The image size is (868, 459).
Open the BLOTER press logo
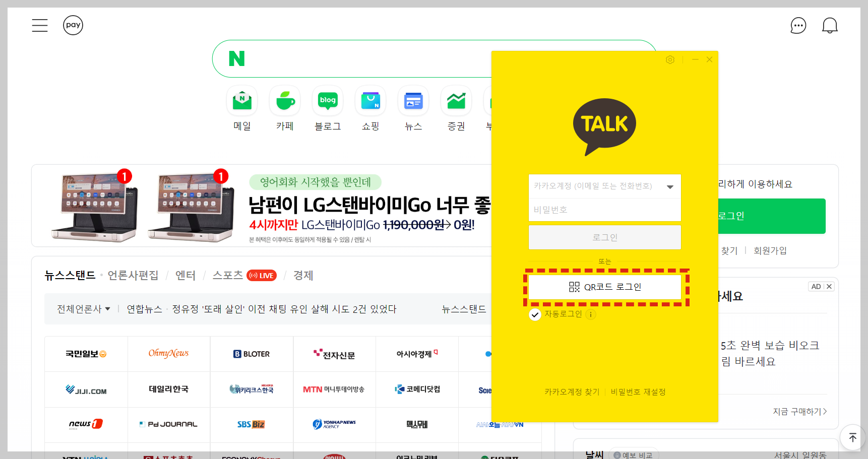coord(252,354)
